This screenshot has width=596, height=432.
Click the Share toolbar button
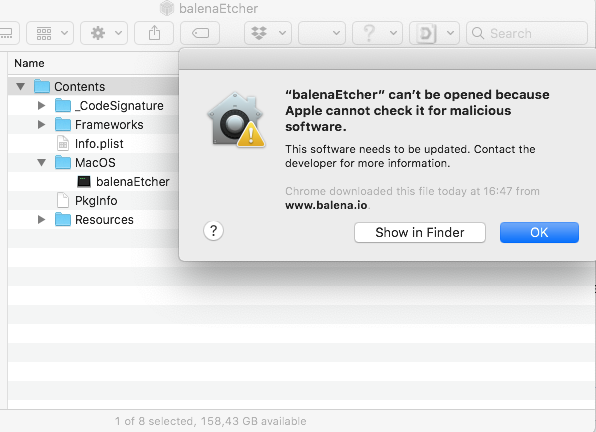(154, 33)
